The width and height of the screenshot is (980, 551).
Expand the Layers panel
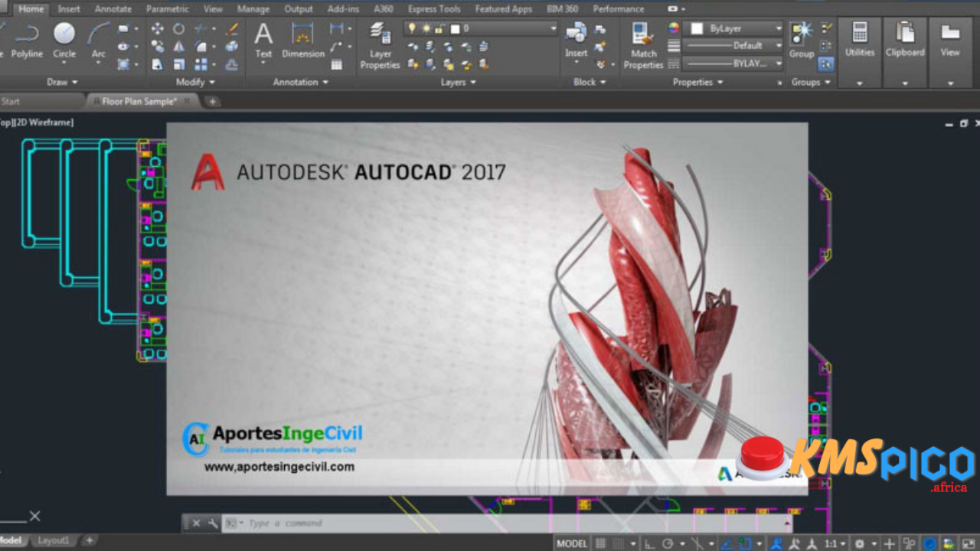(x=459, y=82)
